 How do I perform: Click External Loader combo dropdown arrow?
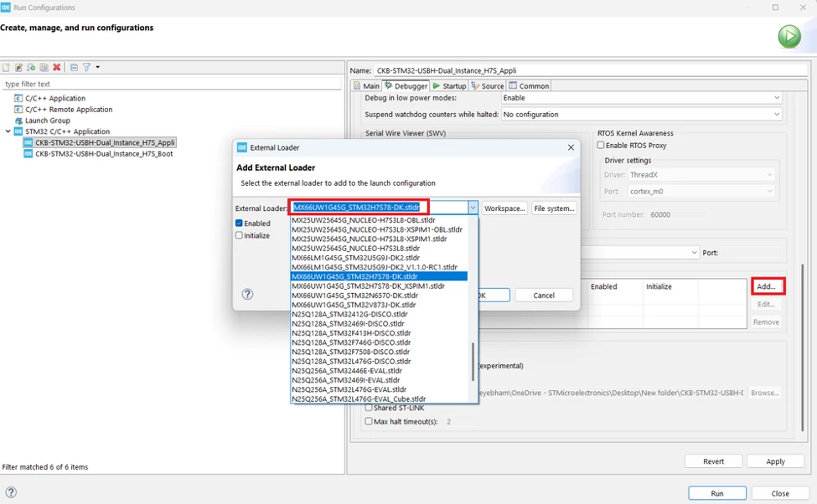(473, 208)
